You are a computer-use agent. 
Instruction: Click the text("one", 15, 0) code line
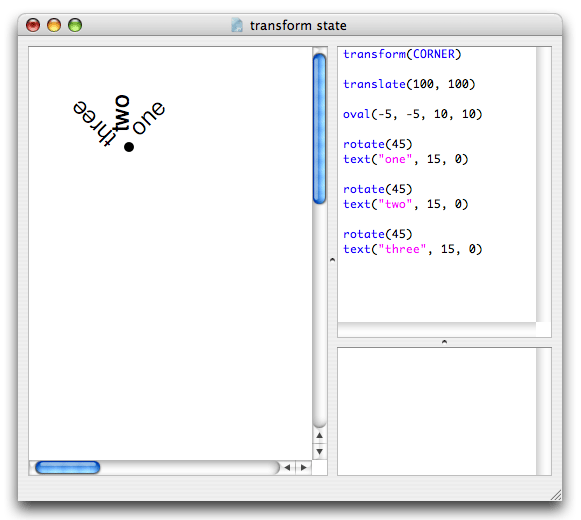coord(405,159)
